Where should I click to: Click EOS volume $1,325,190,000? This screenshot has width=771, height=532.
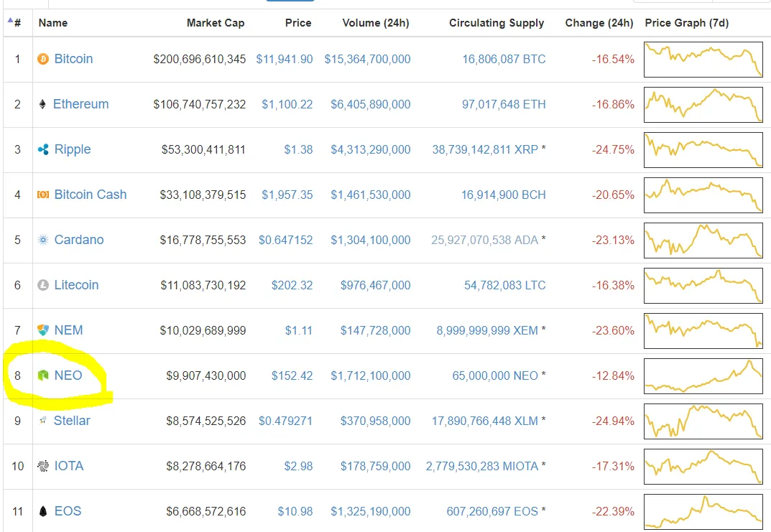(x=370, y=511)
